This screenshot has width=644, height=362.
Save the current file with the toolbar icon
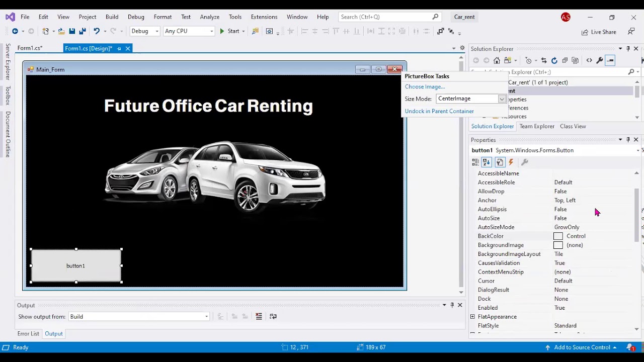(72, 31)
